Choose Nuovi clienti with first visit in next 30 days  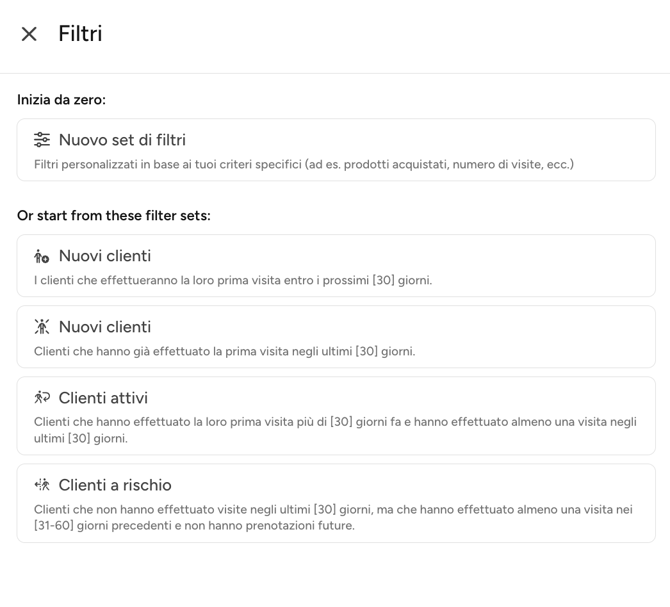(105, 256)
